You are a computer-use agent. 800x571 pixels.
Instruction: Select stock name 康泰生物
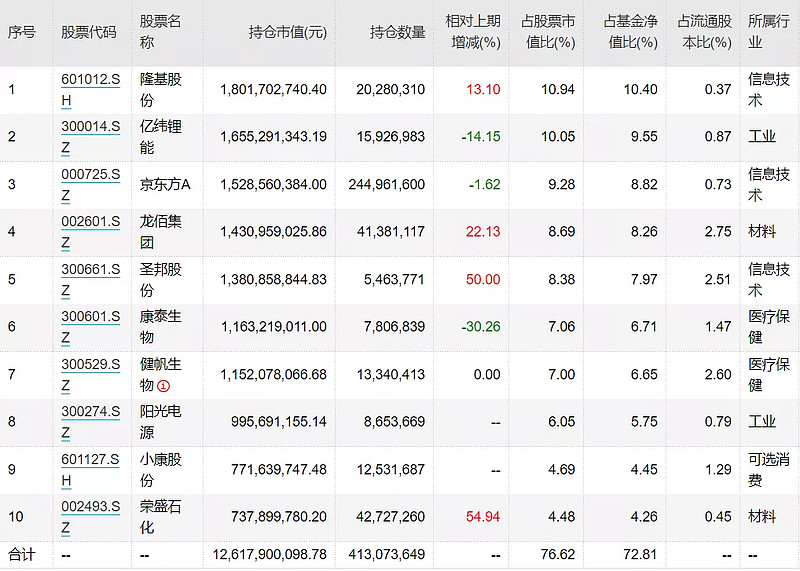(x=160, y=327)
